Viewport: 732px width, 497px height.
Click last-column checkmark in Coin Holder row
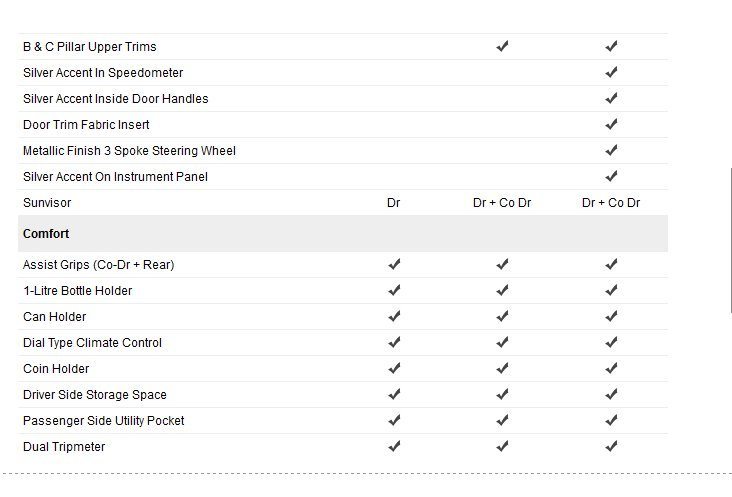pyautogui.click(x=611, y=368)
